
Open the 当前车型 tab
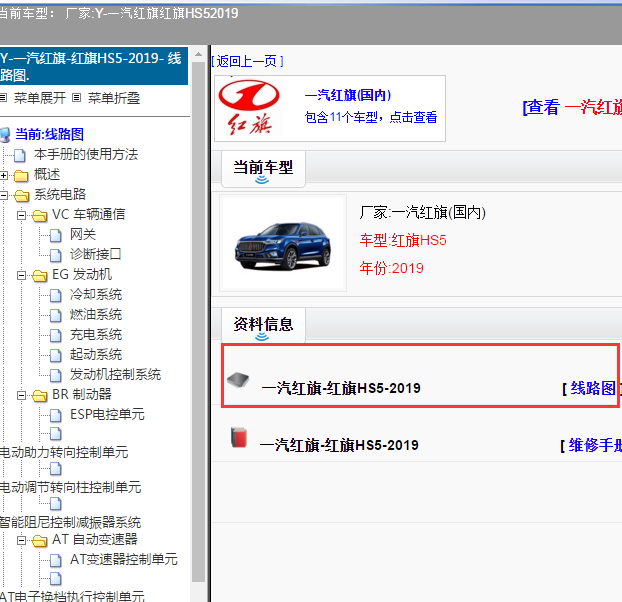263,169
